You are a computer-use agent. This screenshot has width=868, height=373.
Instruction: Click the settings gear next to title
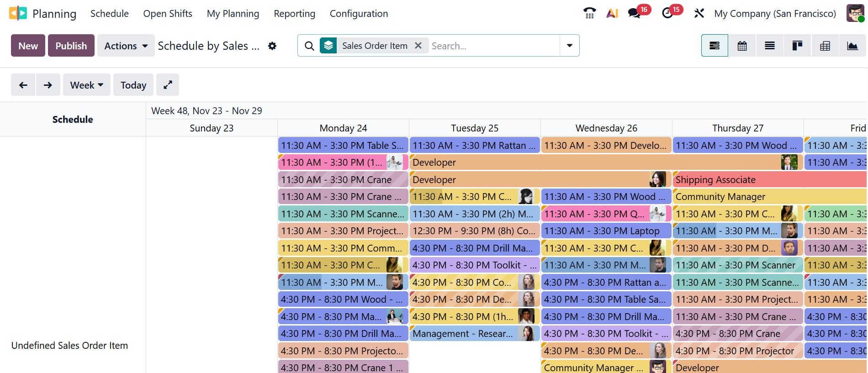point(272,46)
